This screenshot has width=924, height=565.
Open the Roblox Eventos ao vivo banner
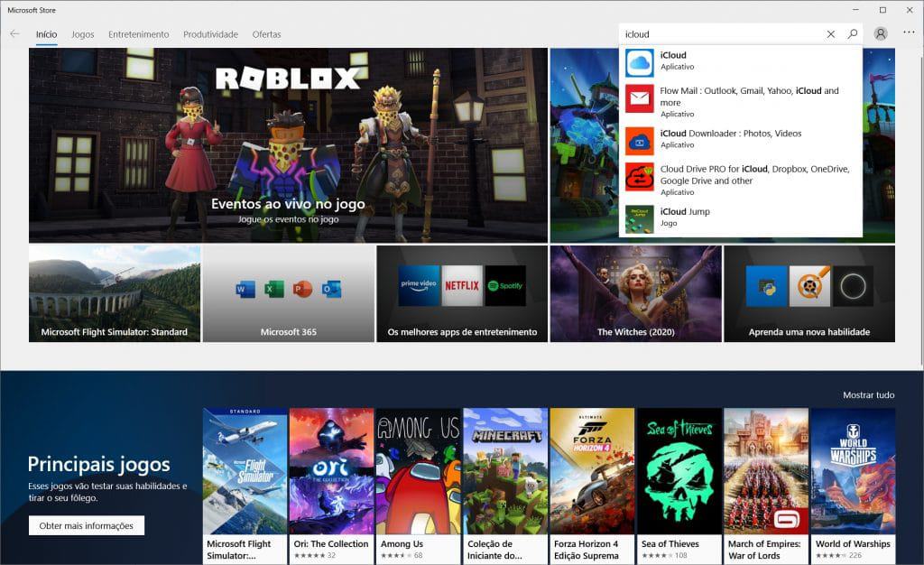click(288, 145)
